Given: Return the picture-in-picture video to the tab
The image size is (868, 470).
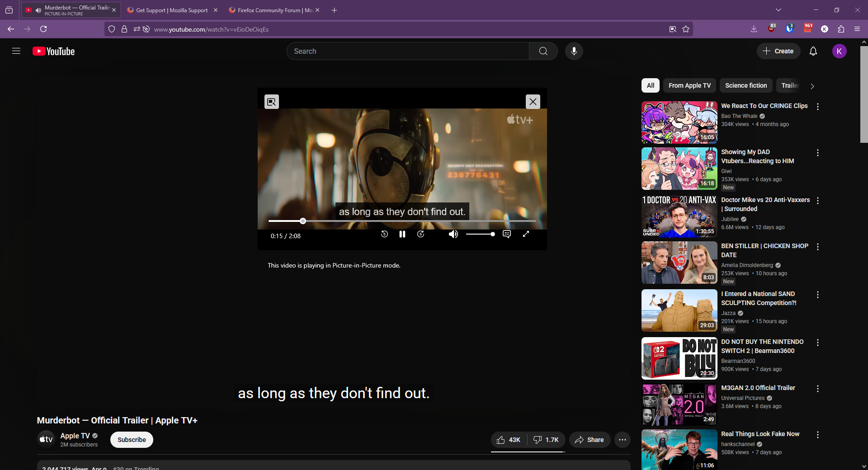Looking at the screenshot, I should (271, 102).
